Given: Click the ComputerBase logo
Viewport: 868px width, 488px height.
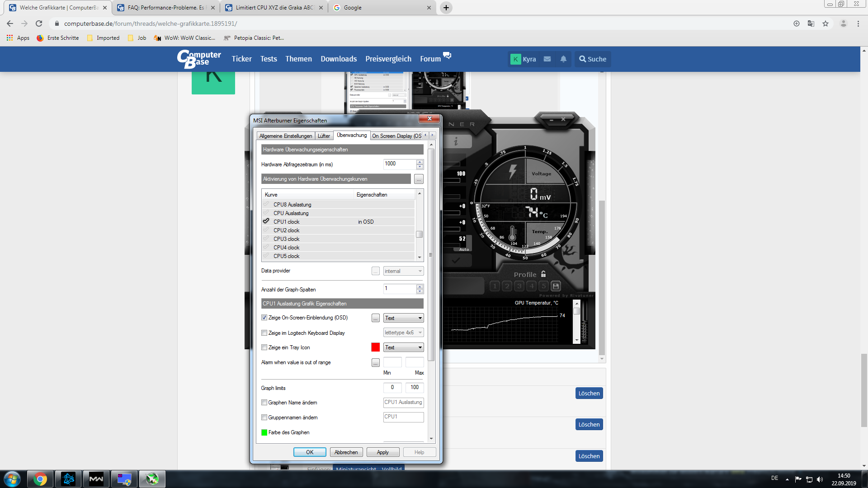Looking at the screenshot, I should coord(199,59).
